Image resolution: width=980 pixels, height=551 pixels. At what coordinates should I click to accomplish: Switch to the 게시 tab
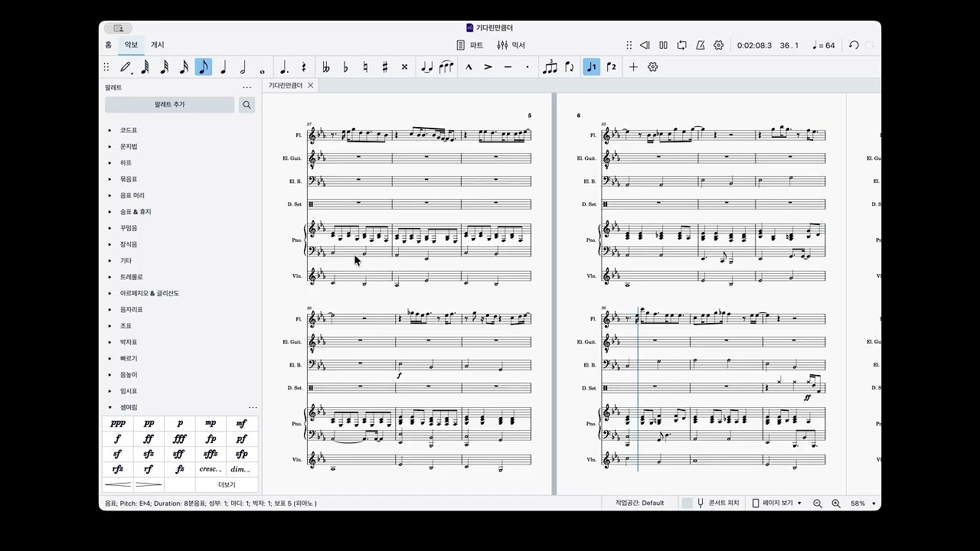pyautogui.click(x=157, y=45)
